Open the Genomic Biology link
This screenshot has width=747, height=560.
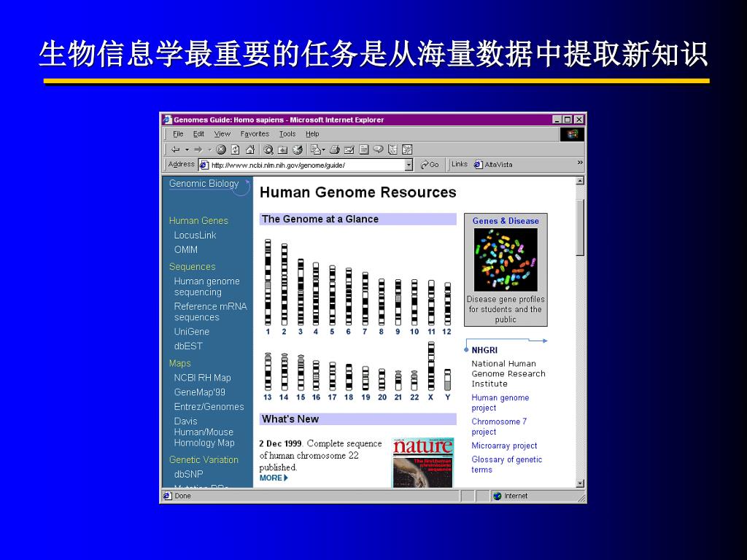[204, 183]
